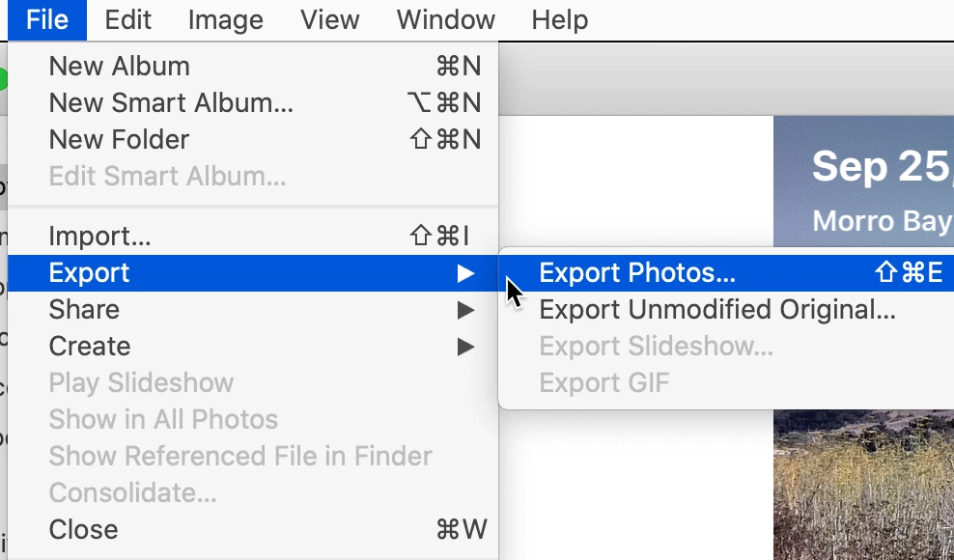Open the grassy field photo thumbnail

click(x=864, y=485)
